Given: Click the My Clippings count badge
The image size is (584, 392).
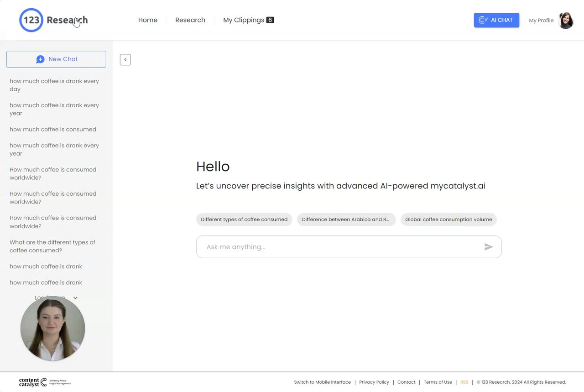Looking at the screenshot, I should [x=270, y=20].
